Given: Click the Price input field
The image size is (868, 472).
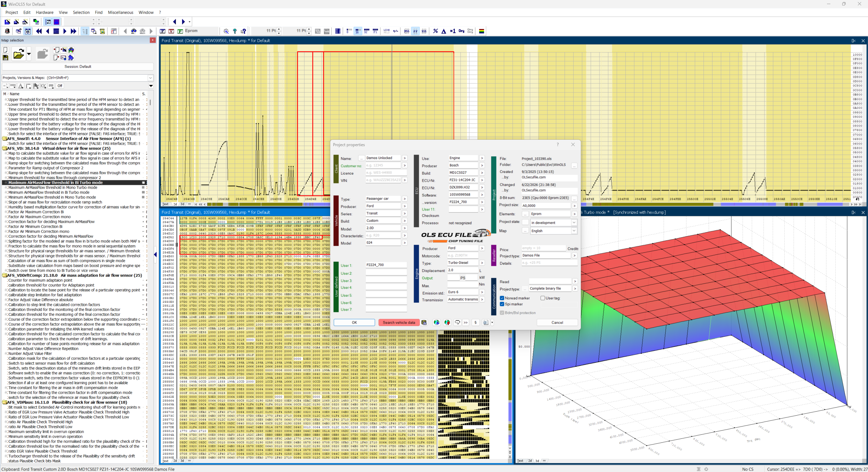Looking at the screenshot, I should coord(544,248).
